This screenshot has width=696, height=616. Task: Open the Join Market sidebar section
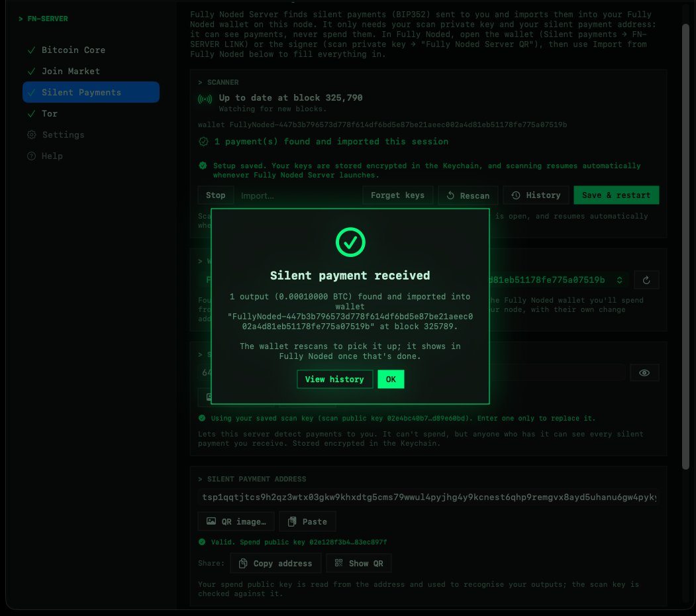[x=91, y=71]
